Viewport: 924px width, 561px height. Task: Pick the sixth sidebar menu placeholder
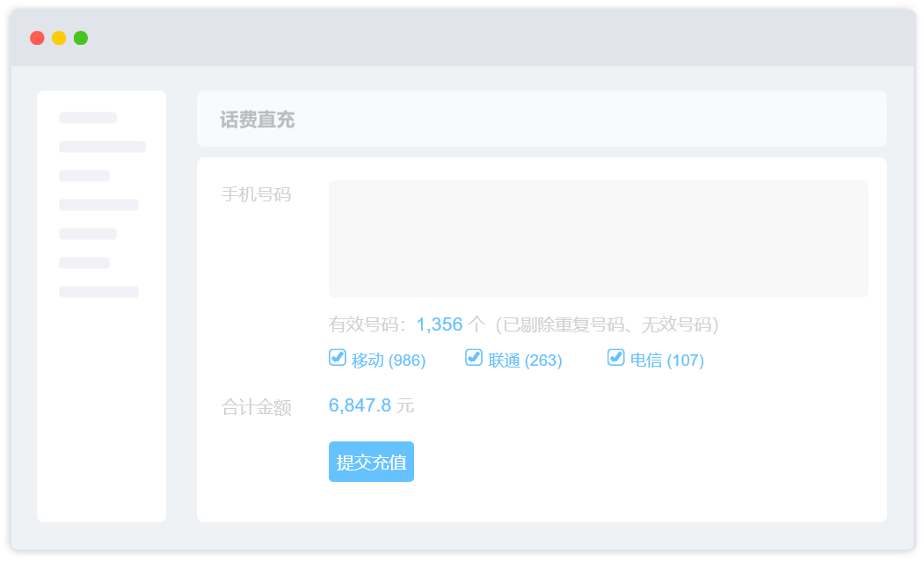[84, 263]
